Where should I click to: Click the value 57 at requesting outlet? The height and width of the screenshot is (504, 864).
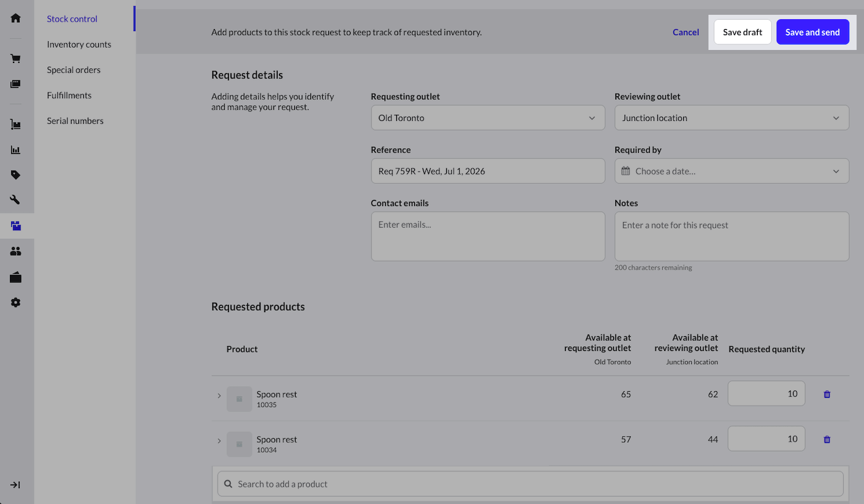626,439
